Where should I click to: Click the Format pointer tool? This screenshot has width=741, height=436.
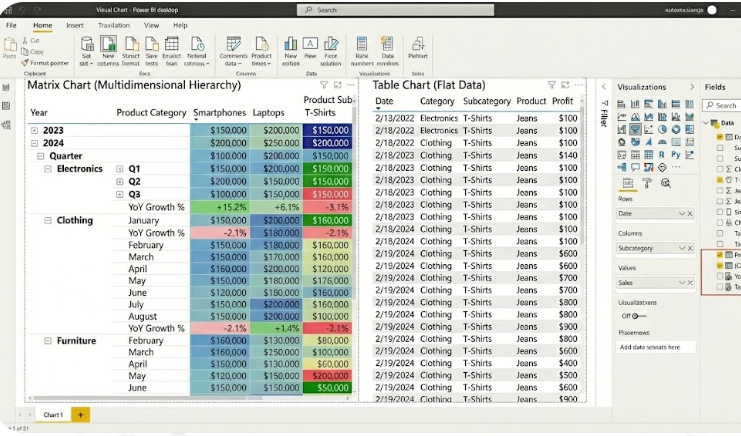coord(46,62)
